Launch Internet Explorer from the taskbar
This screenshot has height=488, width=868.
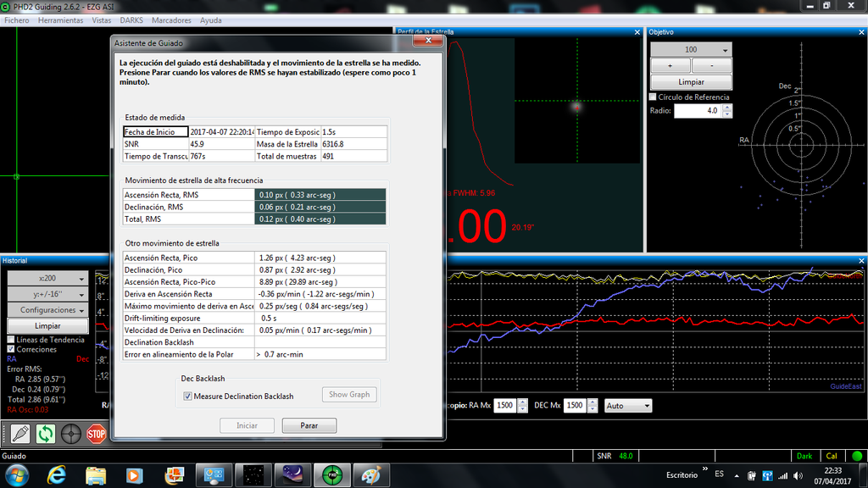coord(57,475)
